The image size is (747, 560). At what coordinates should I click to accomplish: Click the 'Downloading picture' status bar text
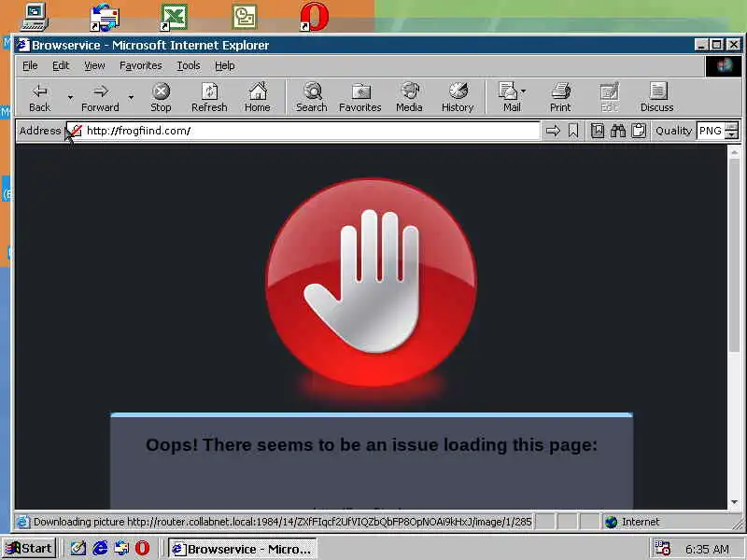282,522
